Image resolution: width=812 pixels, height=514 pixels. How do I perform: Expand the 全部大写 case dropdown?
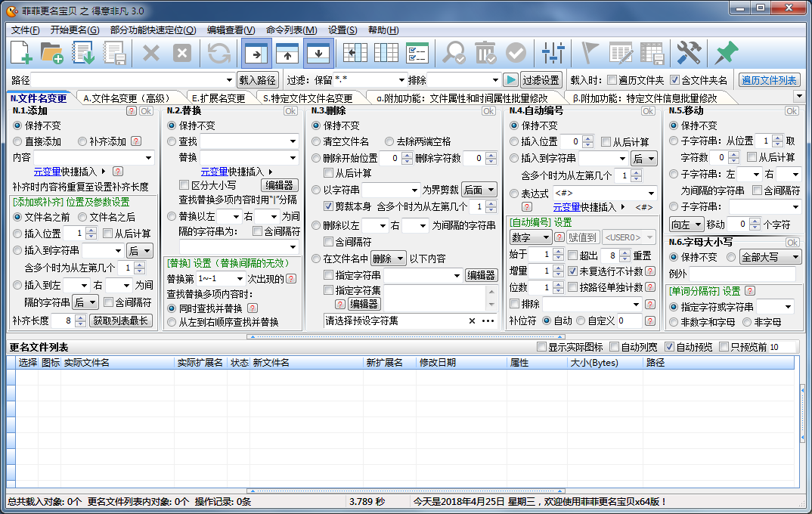click(794, 257)
